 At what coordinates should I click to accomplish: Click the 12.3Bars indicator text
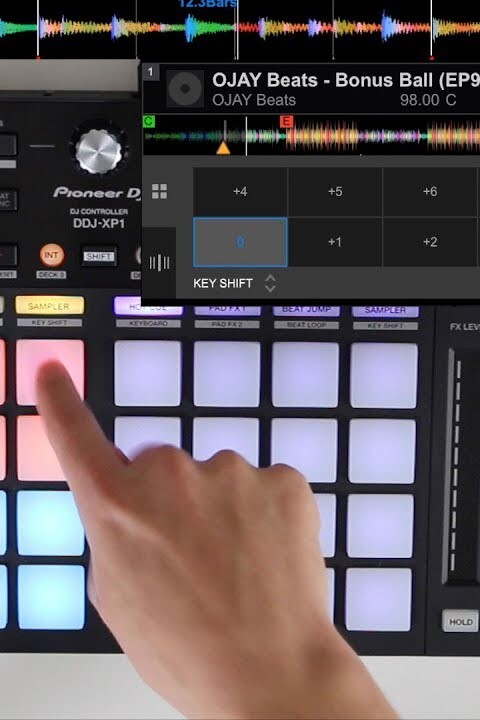pyautogui.click(x=208, y=4)
